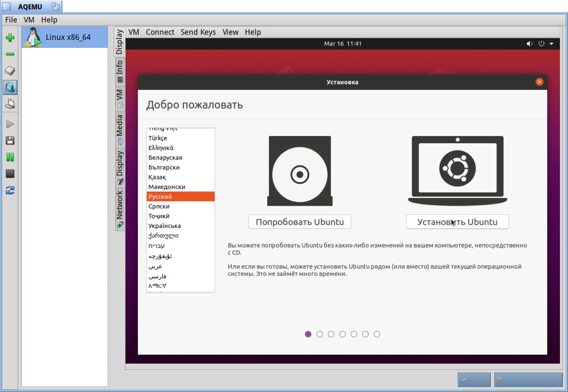Open the outer File menu

pyautogui.click(x=11, y=20)
